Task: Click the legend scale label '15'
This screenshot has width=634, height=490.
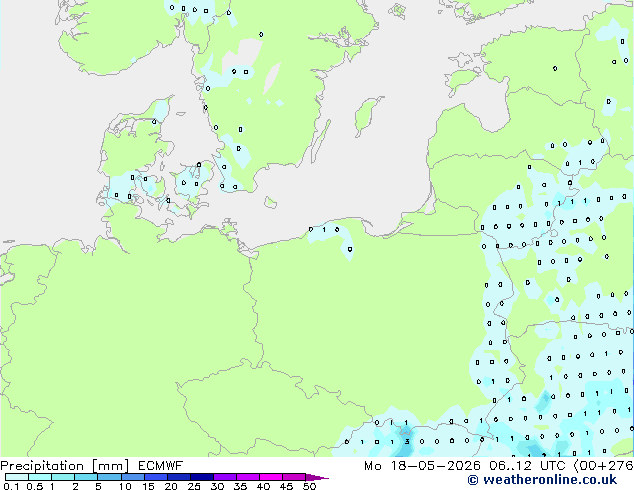Action: [x=148, y=486]
